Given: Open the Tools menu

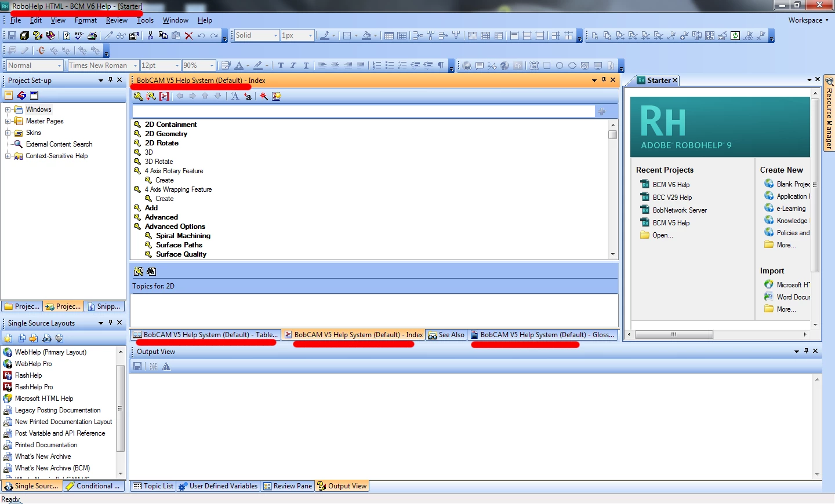Looking at the screenshot, I should pos(145,20).
